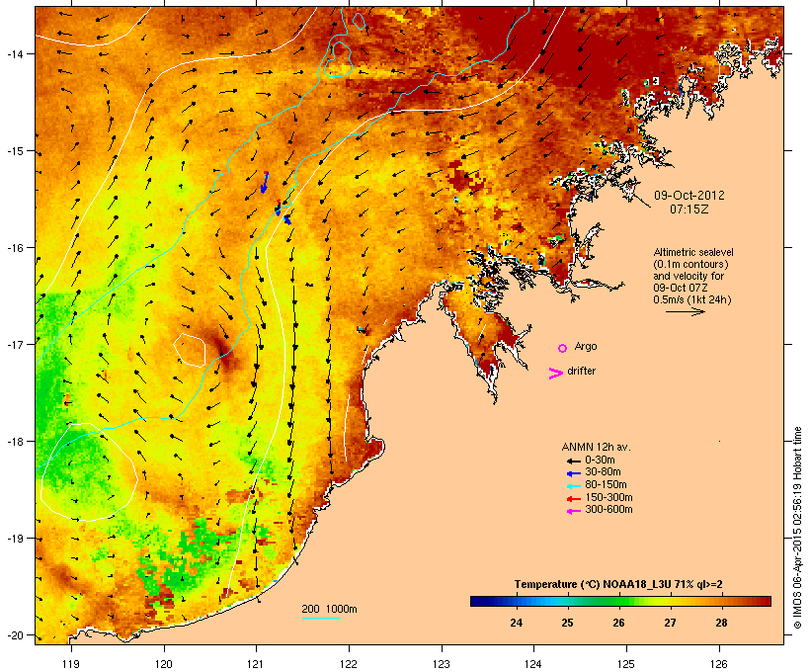
Task: Click the time label 07:15Z
Action: tap(689, 210)
